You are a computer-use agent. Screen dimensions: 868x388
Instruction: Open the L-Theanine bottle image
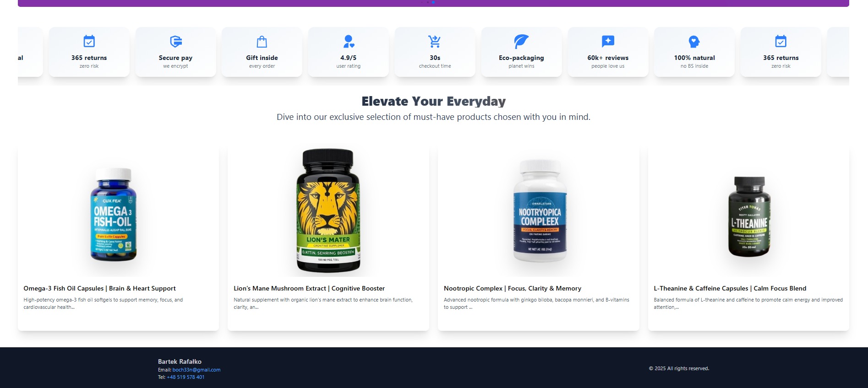click(749, 217)
